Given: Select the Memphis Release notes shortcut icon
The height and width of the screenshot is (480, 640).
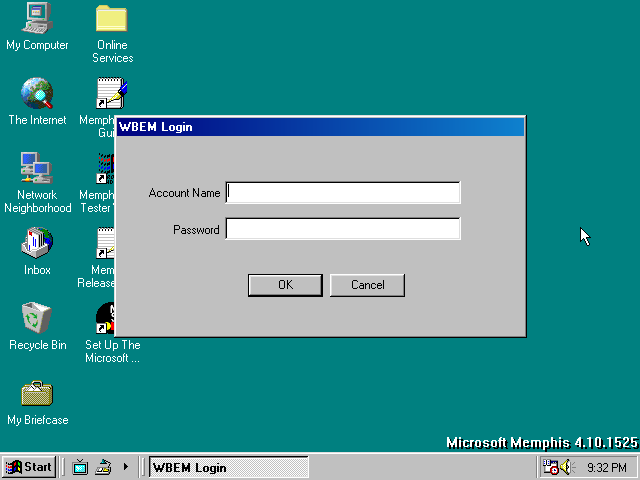Looking at the screenshot, I should click(x=105, y=243).
